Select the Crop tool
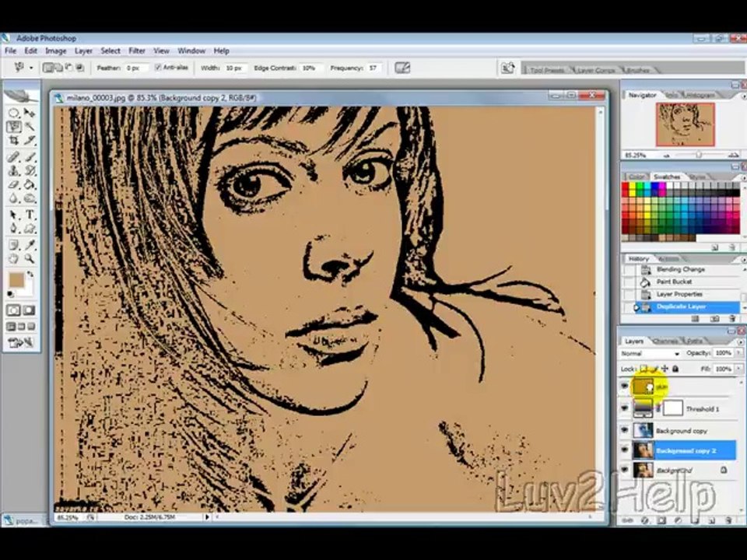Viewport: 747px width, 560px height. [x=14, y=141]
